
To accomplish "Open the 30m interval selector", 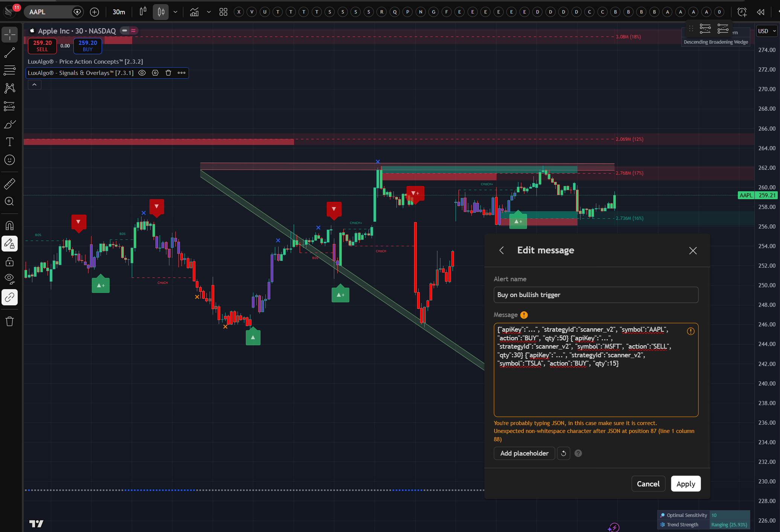I will [119, 12].
